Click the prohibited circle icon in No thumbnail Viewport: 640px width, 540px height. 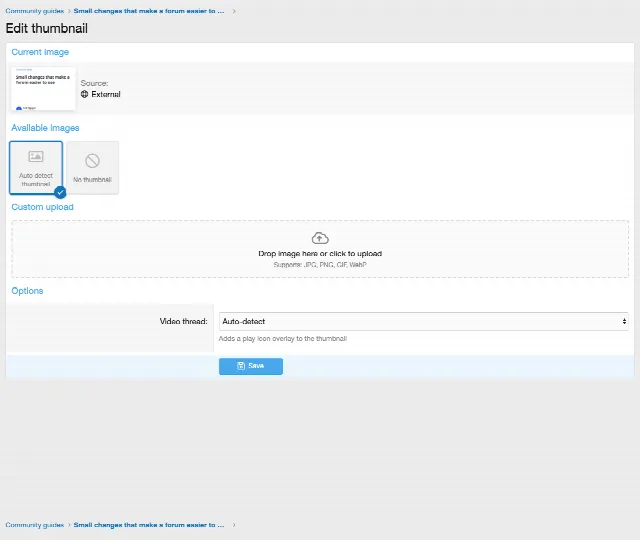[92, 161]
